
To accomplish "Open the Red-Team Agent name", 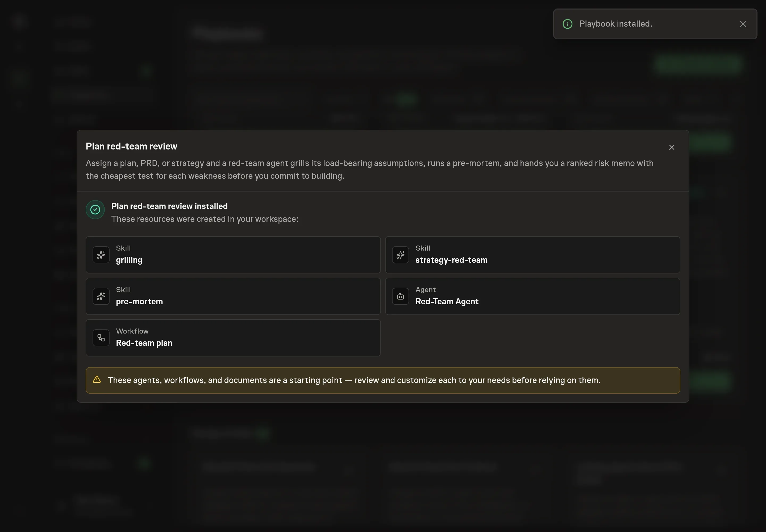I will click(x=447, y=301).
